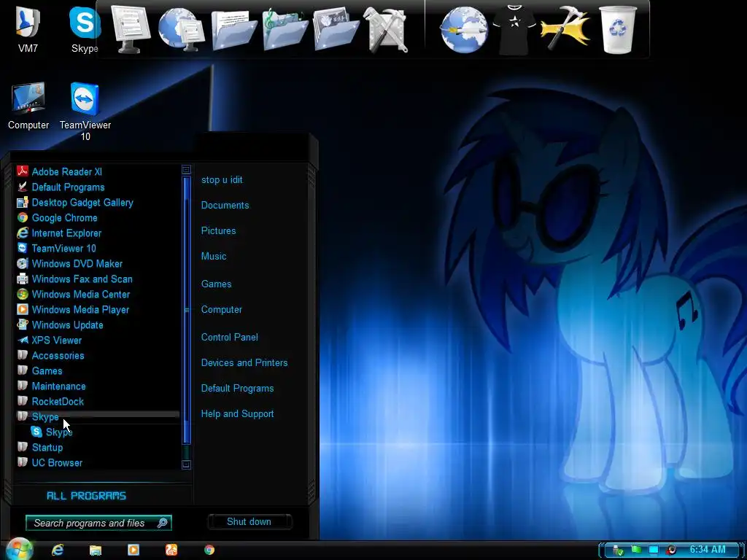Image resolution: width=747 pixels, height=560 pixels.
Task: Open the documents folder icon in the dock
Action: (x=233, y=29)
